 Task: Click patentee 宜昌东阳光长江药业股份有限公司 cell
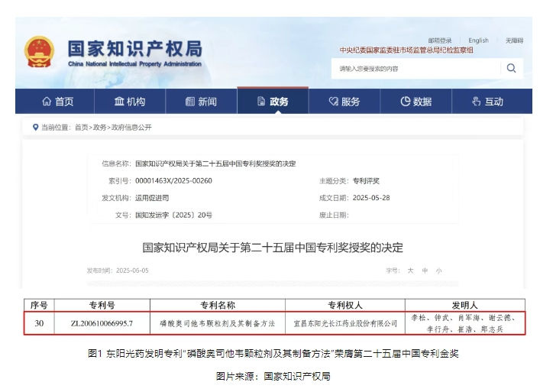point(345,323)
